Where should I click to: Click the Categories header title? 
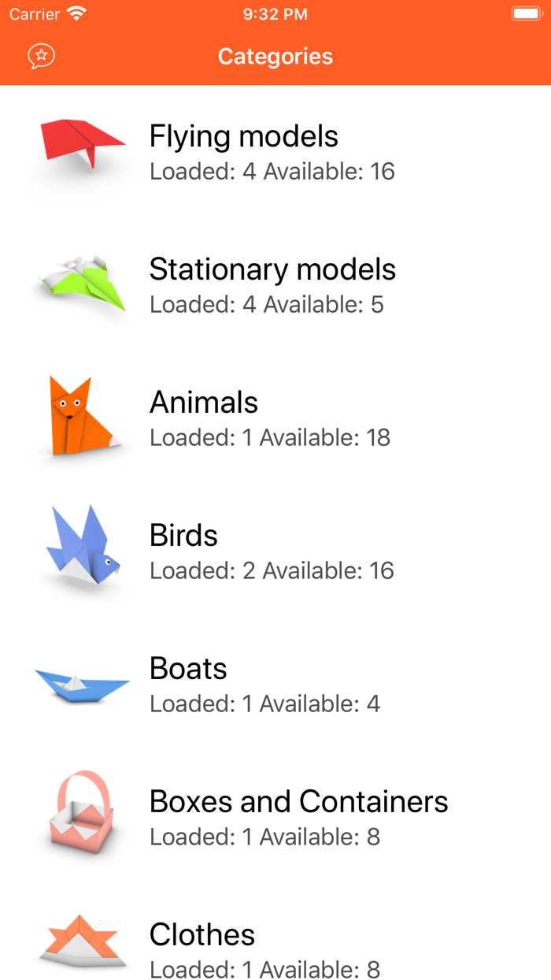click(x=275, y=57)
